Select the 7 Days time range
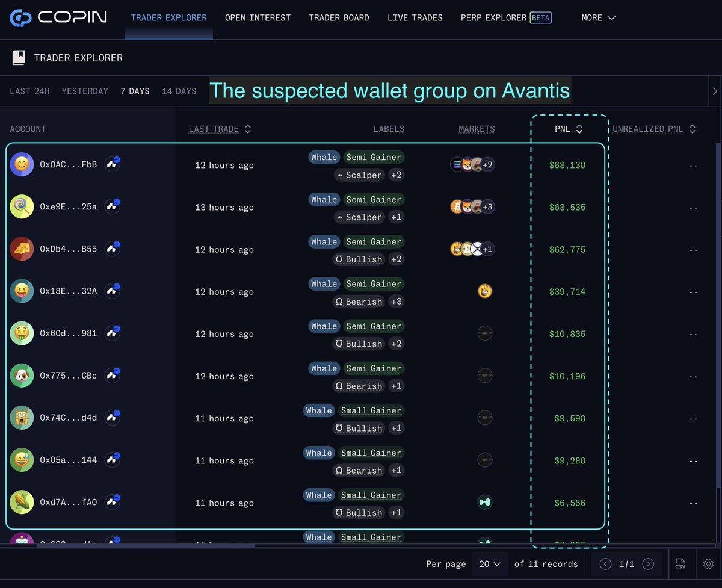The height and width of the screenshot is (588, 722). point(135,91)
